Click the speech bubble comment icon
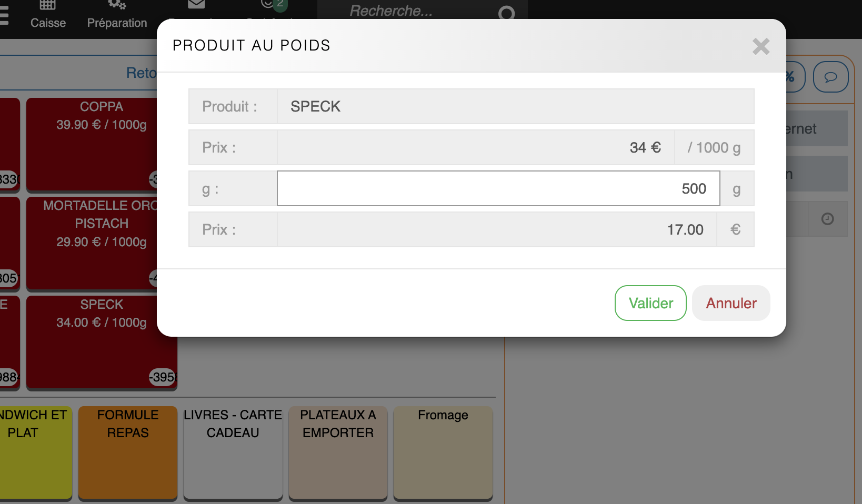The width and height of the screenshot is (862, 504). [x=830, y=77]
